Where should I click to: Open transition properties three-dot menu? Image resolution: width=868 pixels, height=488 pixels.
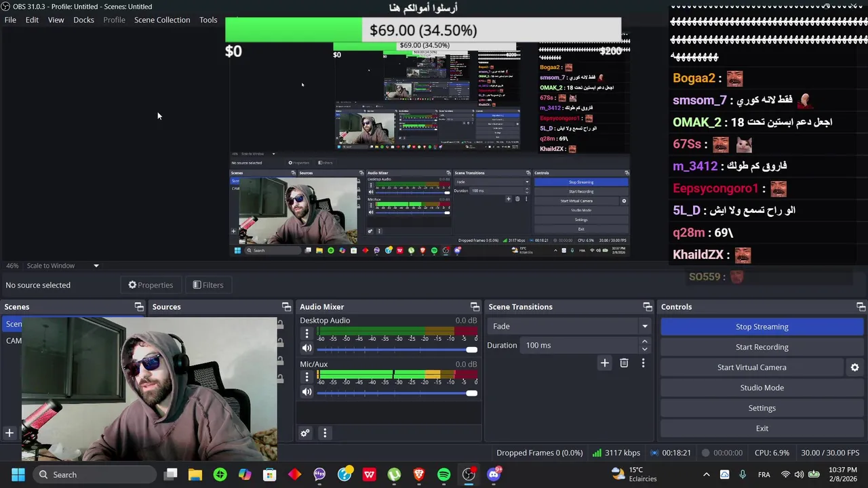click(x=643, y=363)
